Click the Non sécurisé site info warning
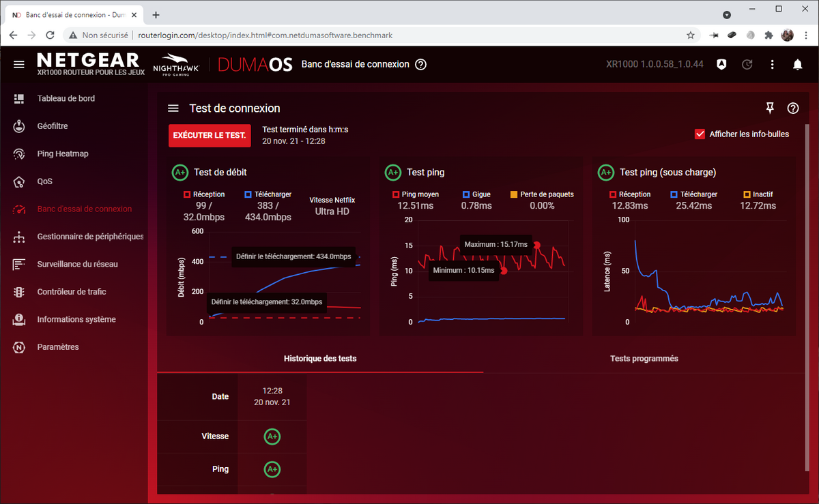This screenshot has height=504, width=819. 99,35
